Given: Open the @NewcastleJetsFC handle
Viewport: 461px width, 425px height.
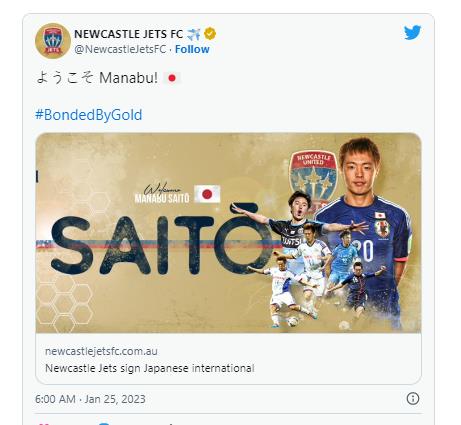Looking at the screenshot, I should (120, 49).
